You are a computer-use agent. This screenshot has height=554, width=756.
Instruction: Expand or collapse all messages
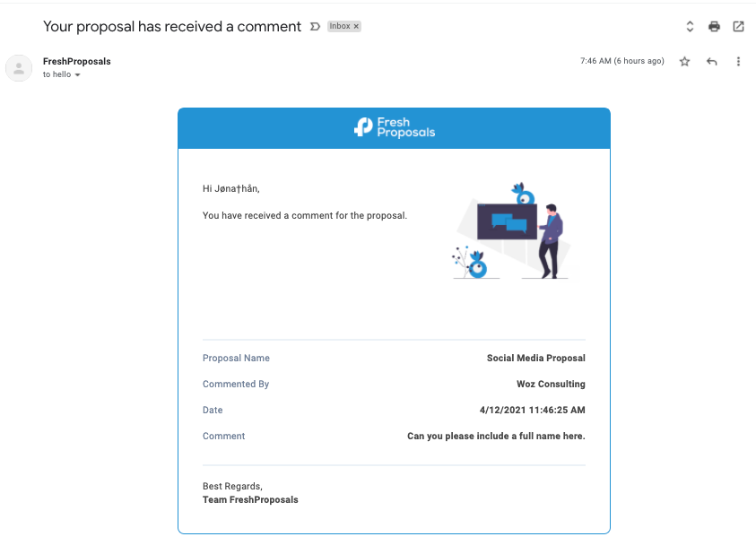click(x=690, y=27)
